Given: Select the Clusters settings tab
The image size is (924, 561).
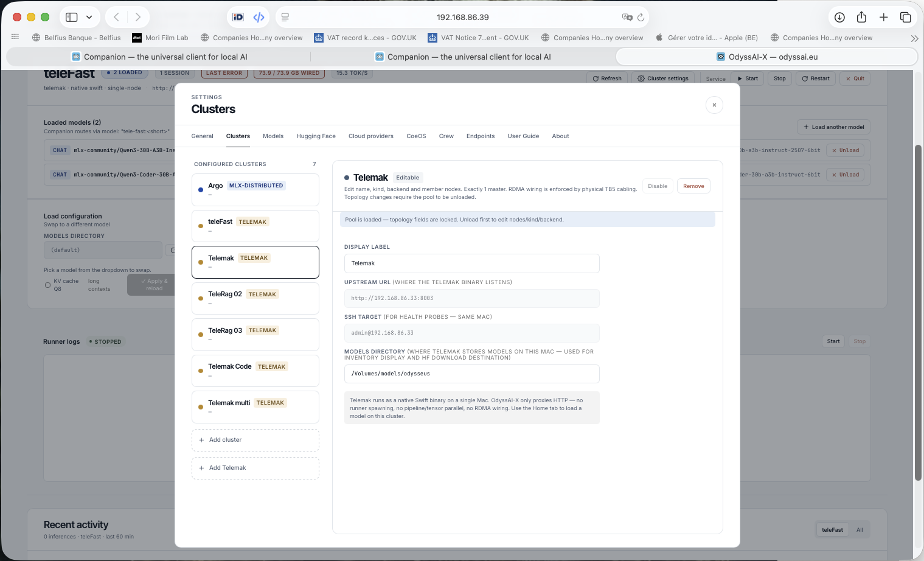Looking at the screenshot, I should pos(238,136).
